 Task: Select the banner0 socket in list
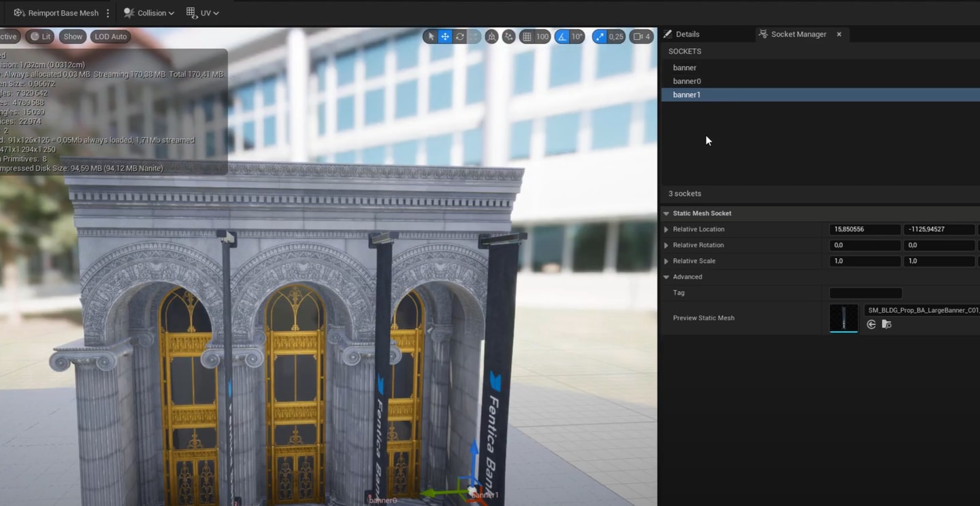[687, 81]
